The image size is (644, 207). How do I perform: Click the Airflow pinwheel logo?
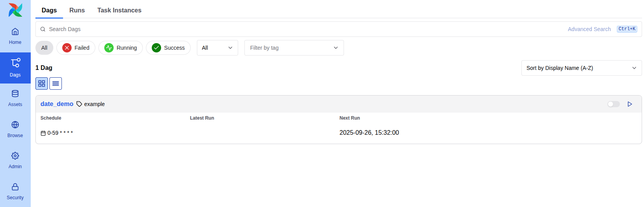[x=15, y=10]
